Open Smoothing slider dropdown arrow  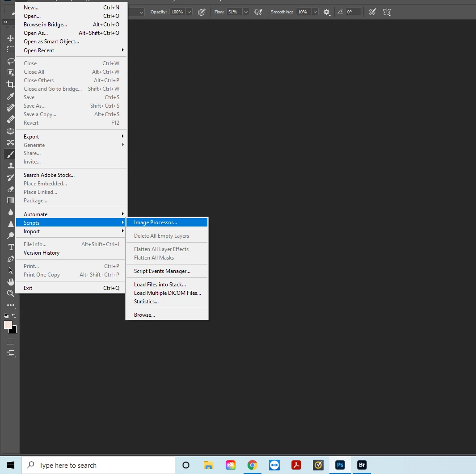[x=316, y=12]
